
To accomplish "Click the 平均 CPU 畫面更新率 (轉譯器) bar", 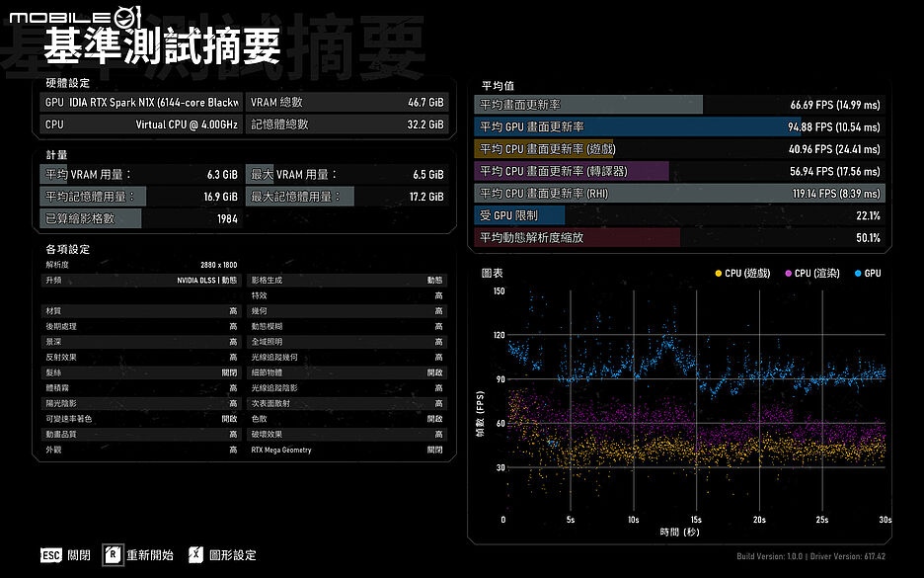I will (x=679, y=171).
